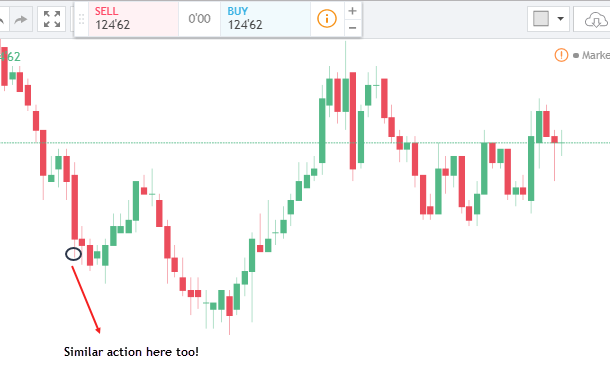Image resolution: width=610 pixels, height=390 pixels.
Task: Click the redo arrow icon
Action: [21, 19]
